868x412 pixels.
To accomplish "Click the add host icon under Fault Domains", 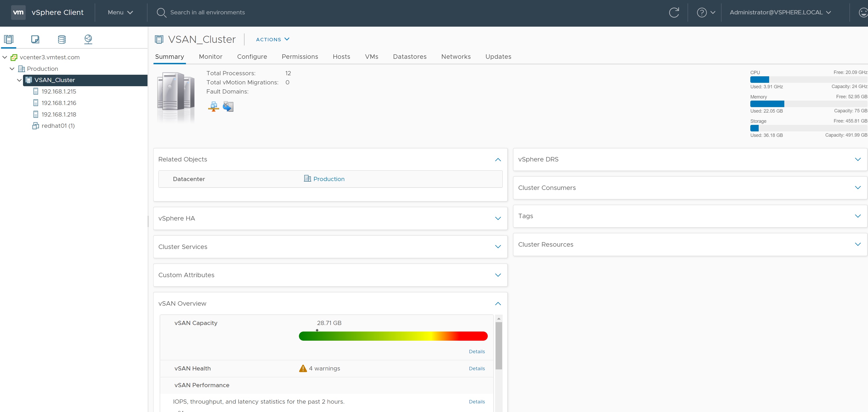I will (214, 106).
